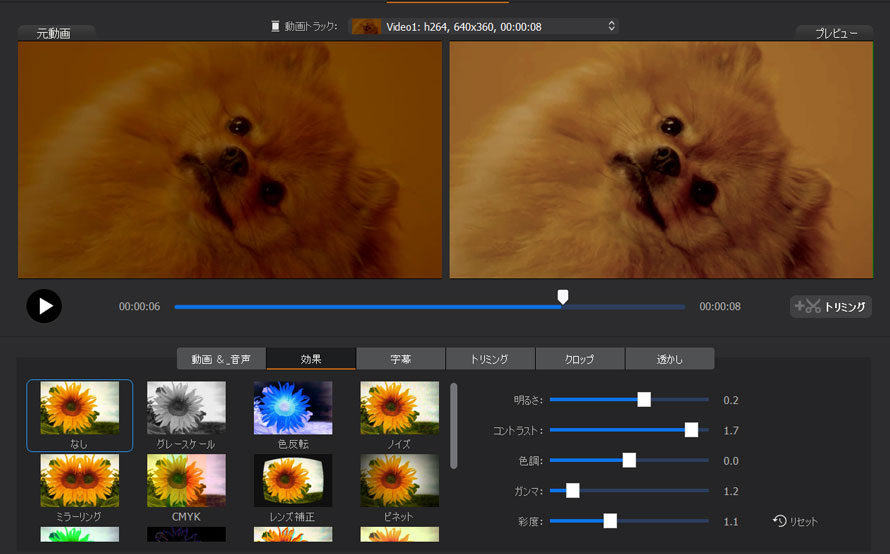
Task: Apply the CMYK effect
Action: 186,481
